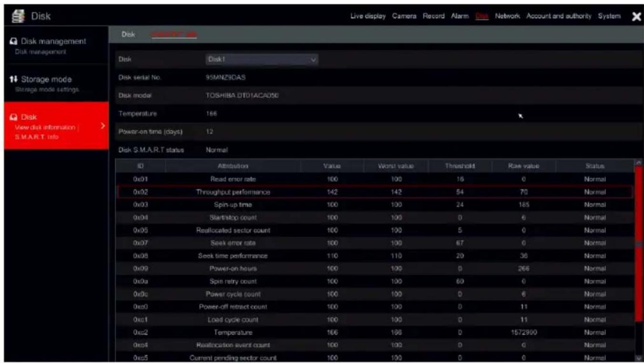This screenshot has width=644, height=363.
Task: Select the Start/stop count row
Action: pos(375,218)
